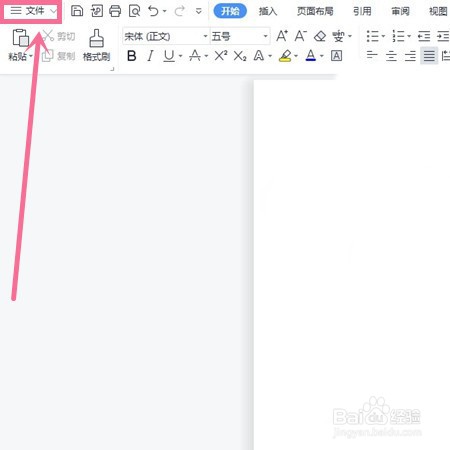Expand the 粘贴 dropdown arrow
The image size is (450, 450).
click(31, 56)
